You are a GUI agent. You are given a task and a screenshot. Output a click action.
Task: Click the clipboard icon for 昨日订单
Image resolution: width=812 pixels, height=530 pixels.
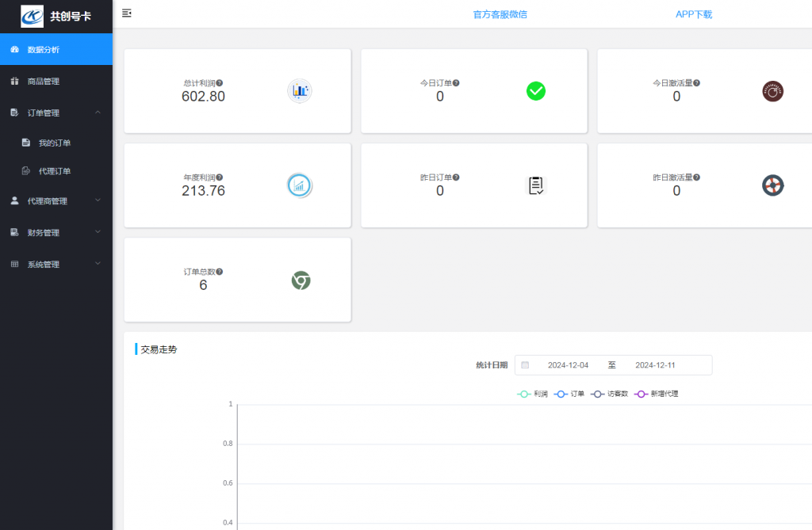pyautogui.click(x=536, y=185)
